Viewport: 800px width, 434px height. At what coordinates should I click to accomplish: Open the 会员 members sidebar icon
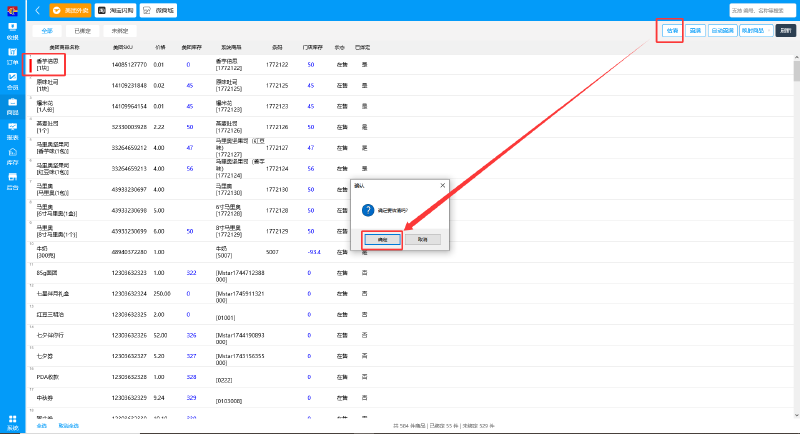12,81
